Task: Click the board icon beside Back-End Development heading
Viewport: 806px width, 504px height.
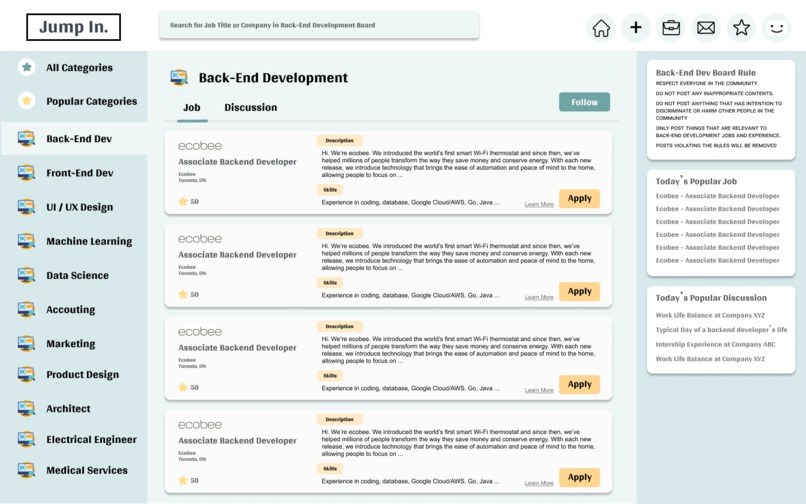Action: point(179,78)
